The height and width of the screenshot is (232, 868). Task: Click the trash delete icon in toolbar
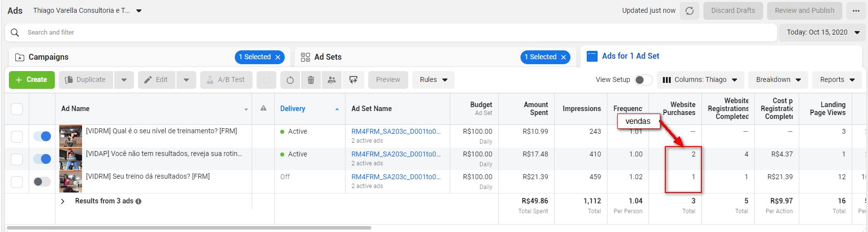[x=311, y=80]
